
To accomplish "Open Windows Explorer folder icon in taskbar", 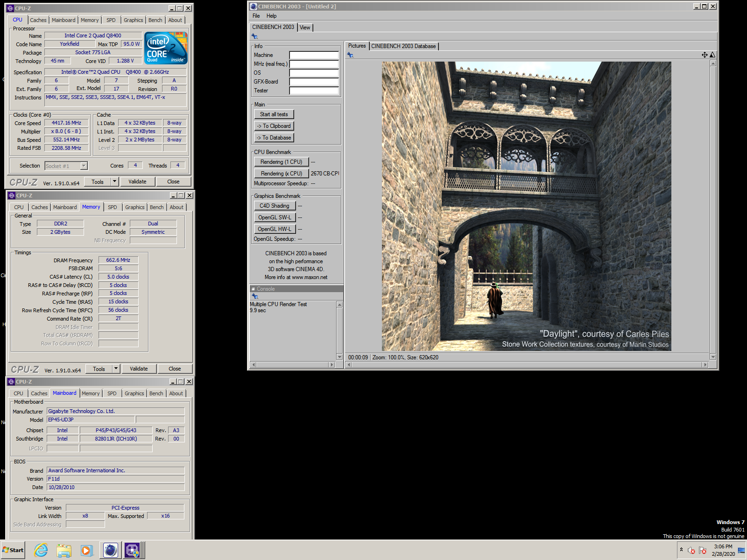I will (64, 551).
